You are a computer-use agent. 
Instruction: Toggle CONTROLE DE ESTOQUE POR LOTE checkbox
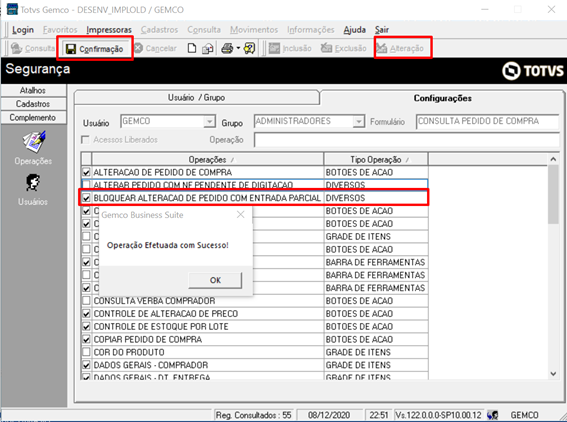coord(86,327)
